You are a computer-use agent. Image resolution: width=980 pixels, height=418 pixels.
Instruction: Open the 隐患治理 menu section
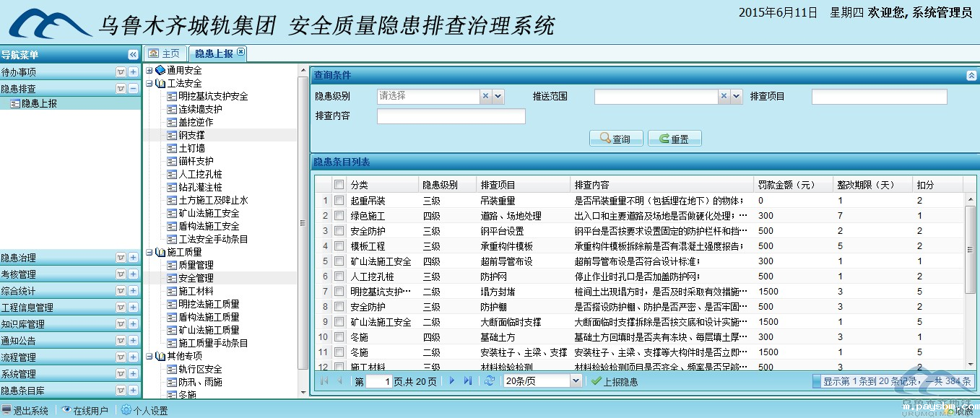18,258
